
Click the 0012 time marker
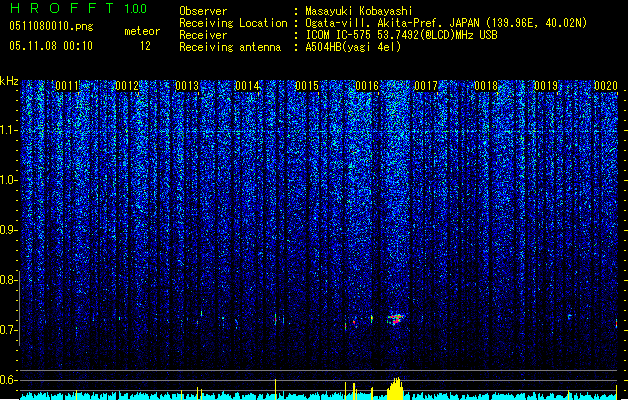(x=127, y=86)
